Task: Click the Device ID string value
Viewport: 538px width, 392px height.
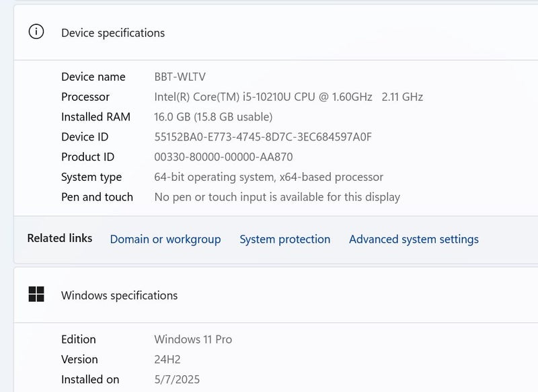Action: pos(263,137)
